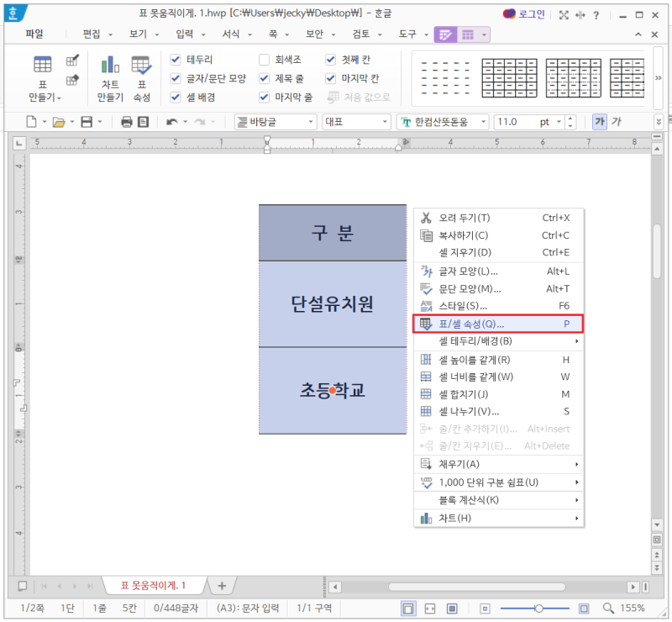Image resolution: width=672 pixels, height=622 pixels.
Task: Choose 셀 합치기(J) from context menu
Action: (498, 394)
